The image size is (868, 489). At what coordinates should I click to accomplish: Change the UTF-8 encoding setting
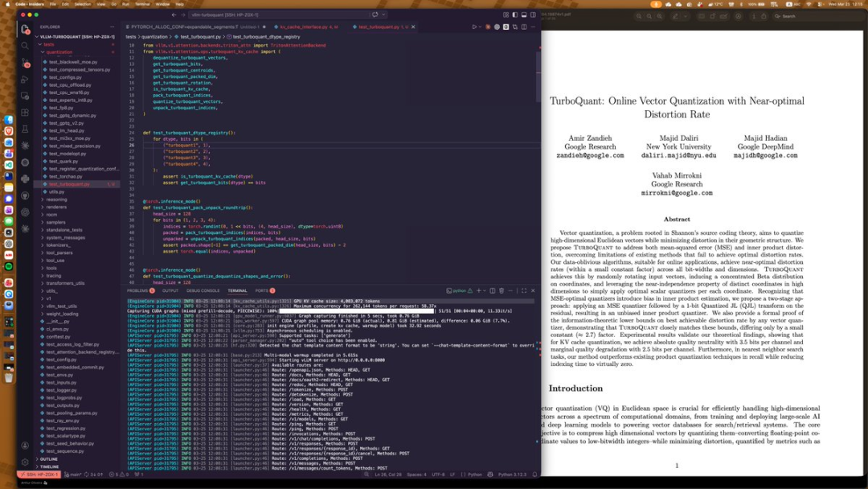click(x=437, y=475)
